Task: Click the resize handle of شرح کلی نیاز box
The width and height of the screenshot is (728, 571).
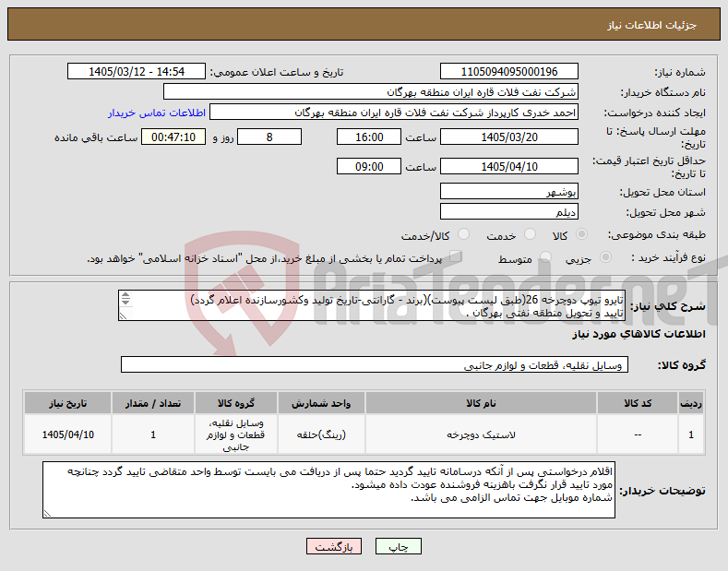Action: click(x=123, y=316)
